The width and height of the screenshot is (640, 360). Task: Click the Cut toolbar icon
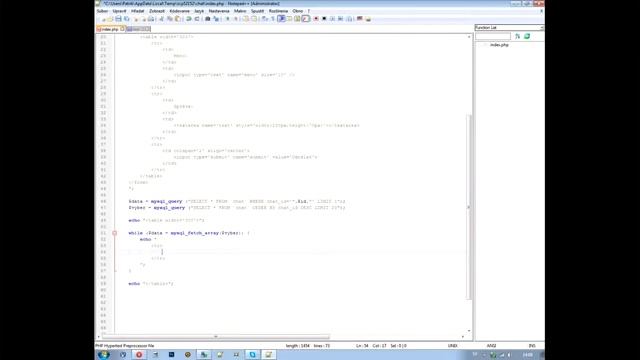point(162,19)
